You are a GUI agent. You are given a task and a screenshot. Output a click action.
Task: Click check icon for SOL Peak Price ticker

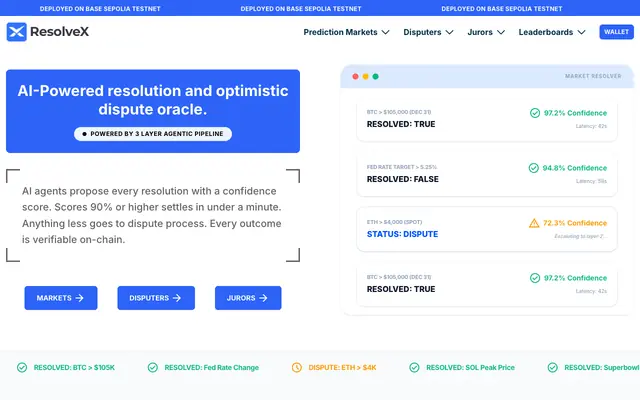(414, 367)
